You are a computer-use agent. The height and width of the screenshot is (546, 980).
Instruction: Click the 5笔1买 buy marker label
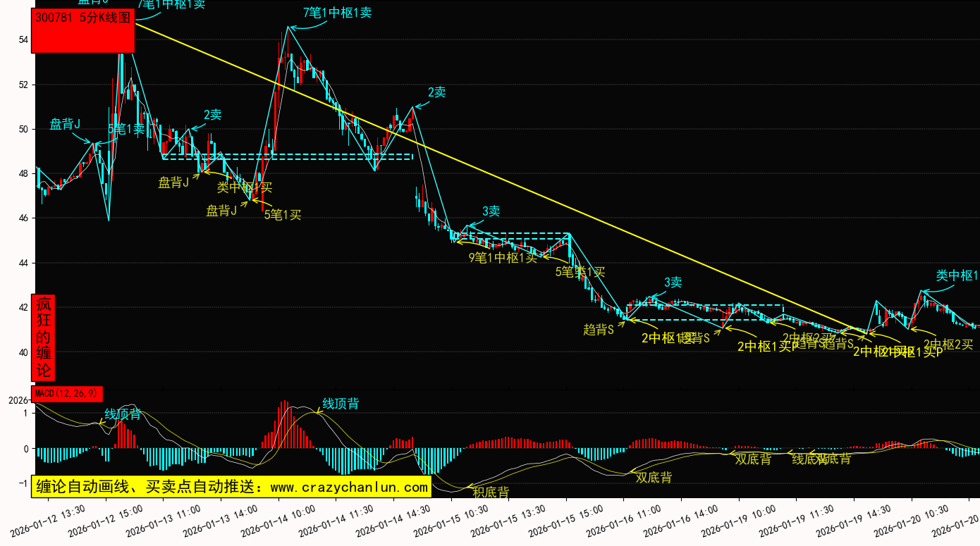283,215
